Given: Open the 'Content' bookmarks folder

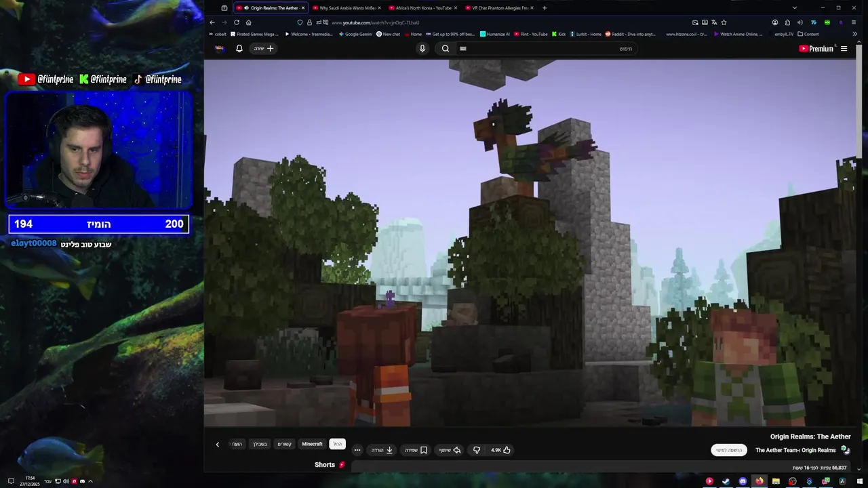Looking at the screenshot, I should tap(808, 34).
